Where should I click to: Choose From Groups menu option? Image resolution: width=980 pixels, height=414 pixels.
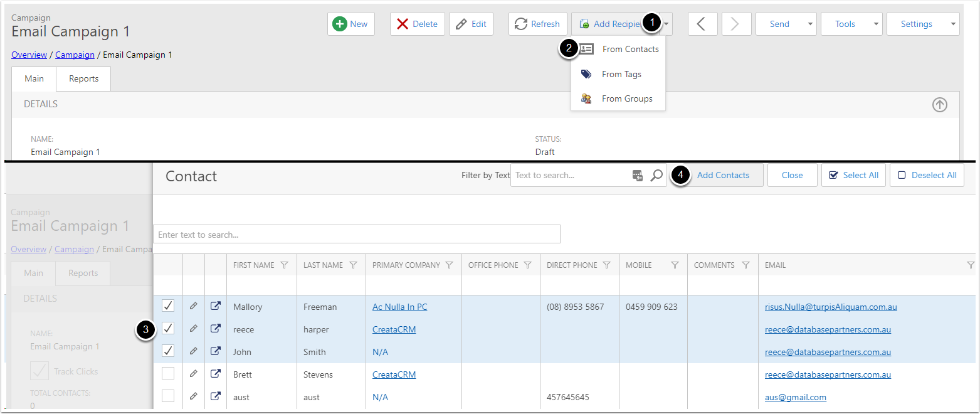point(618,98)
